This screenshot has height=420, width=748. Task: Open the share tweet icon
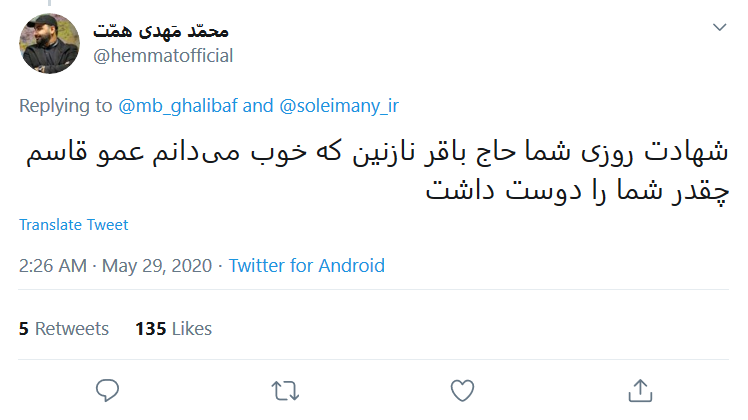tap(639, 389)
